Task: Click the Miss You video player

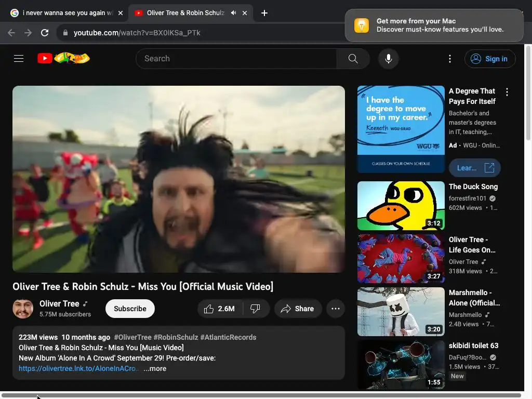Action: (x=179, y=179)
